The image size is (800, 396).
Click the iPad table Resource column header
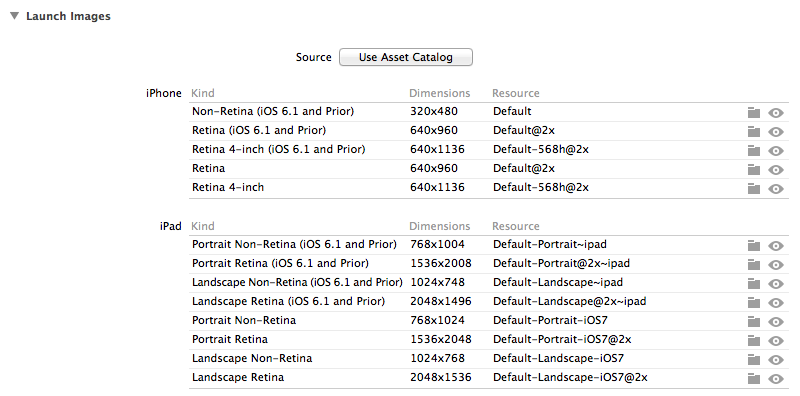click(515, 226)
